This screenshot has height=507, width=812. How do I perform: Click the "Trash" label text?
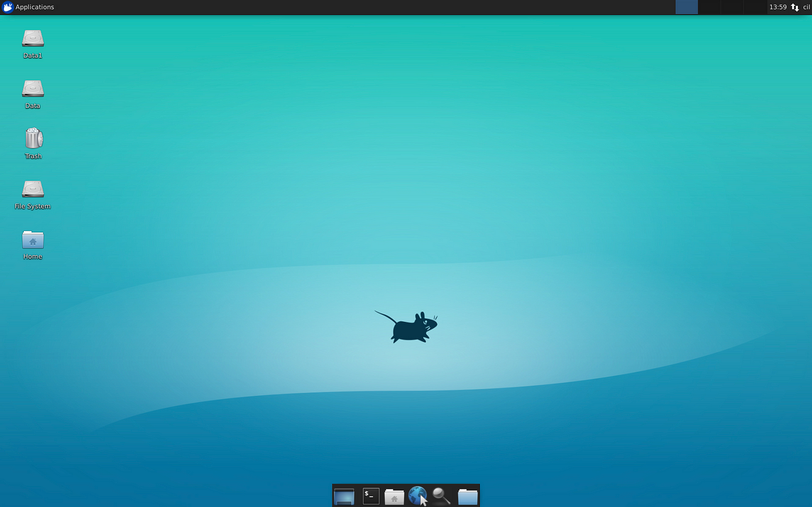pyautogui.click(x=33, y=156)
